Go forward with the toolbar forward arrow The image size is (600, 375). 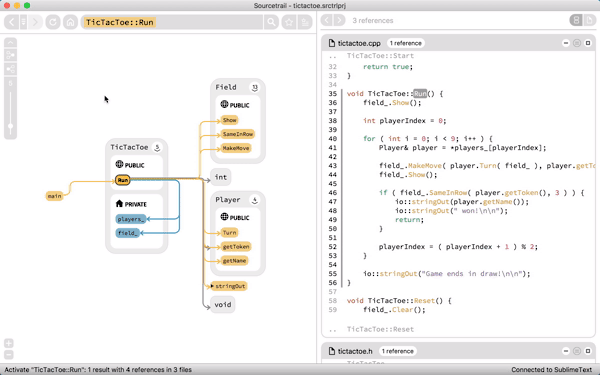36,22
